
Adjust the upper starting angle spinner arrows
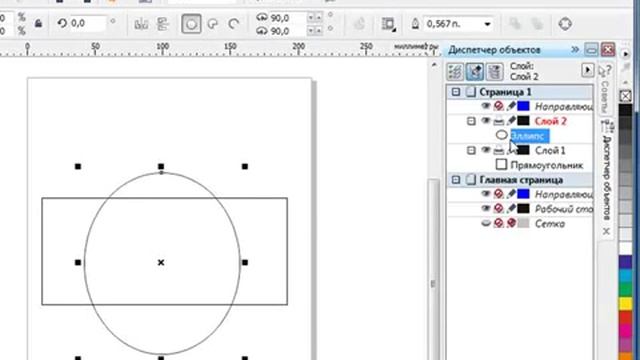[x=315, y=18]
